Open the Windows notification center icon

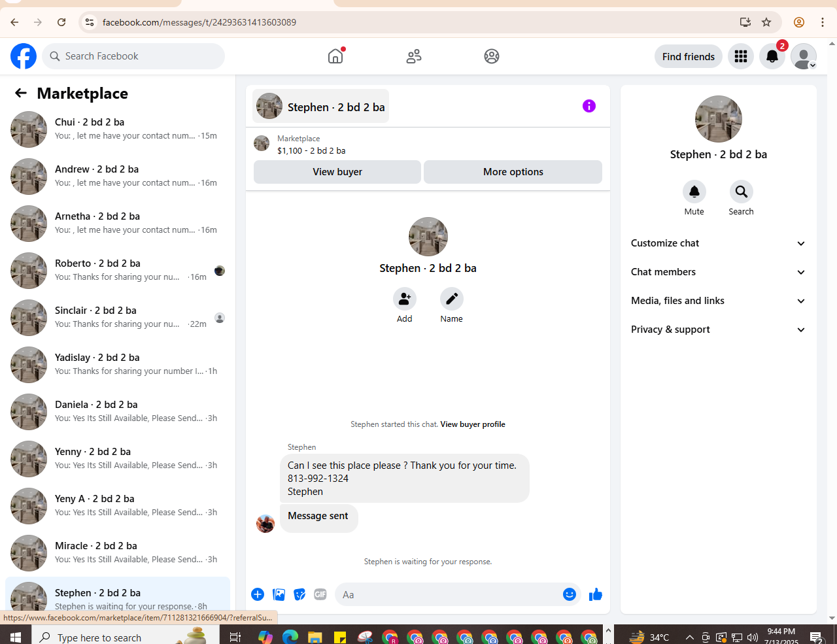point(816,637)
